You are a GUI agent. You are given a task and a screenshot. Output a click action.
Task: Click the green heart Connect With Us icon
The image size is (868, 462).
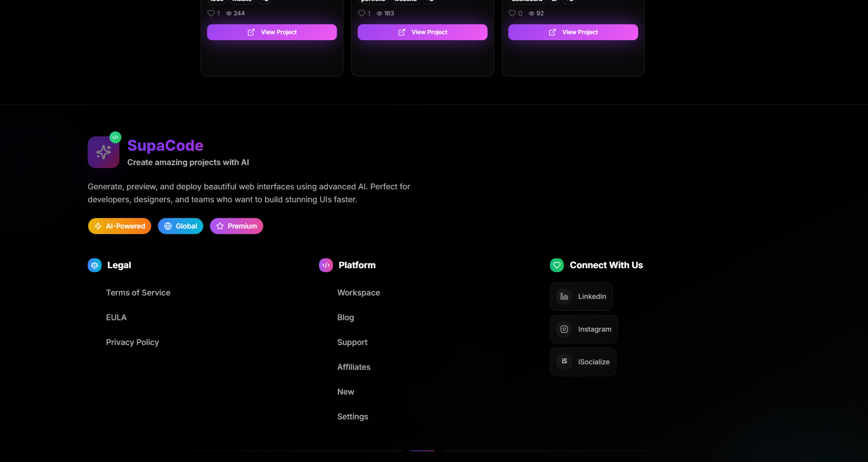(557, 265)
